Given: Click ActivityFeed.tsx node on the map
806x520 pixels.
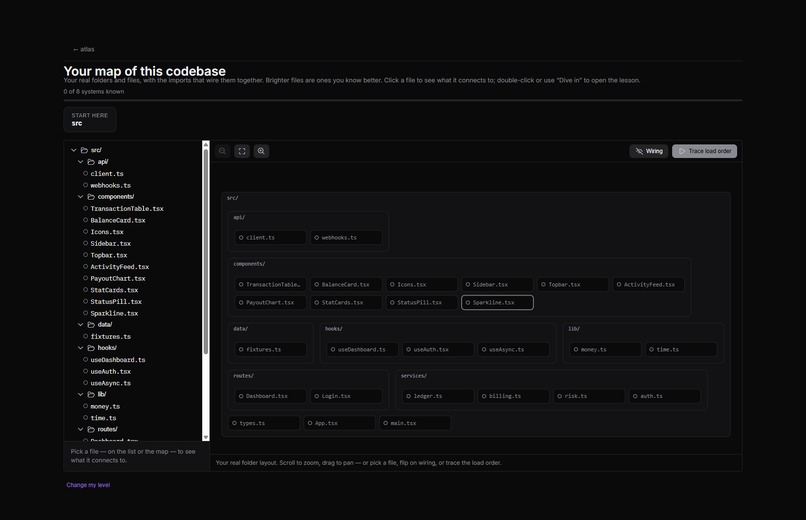Looking at the screenshot, I should pos(648,284).
